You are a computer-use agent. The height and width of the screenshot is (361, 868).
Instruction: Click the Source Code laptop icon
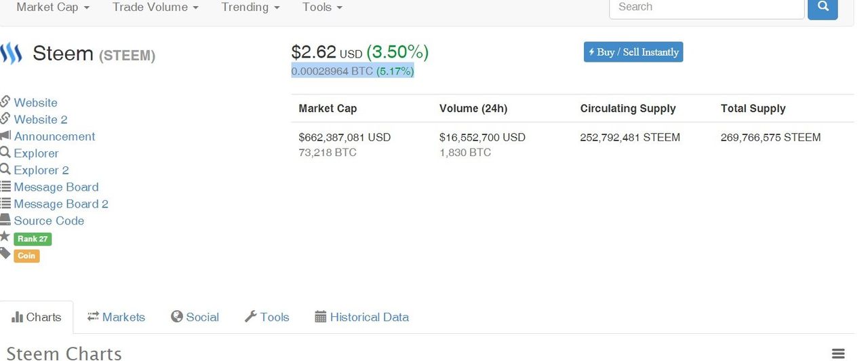pyautogui.click(x=5, y=220)
